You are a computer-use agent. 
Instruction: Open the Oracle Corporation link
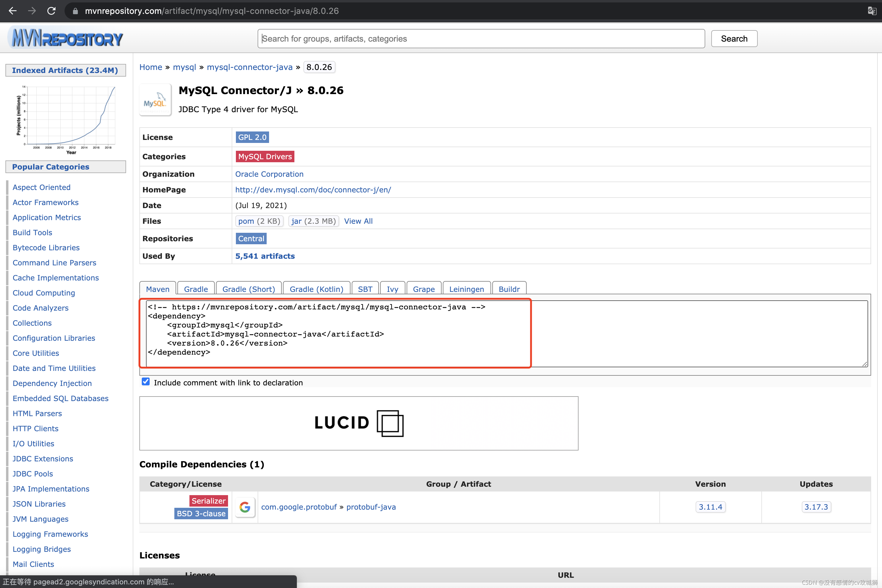pyautogui.click(x=269, y=174)
